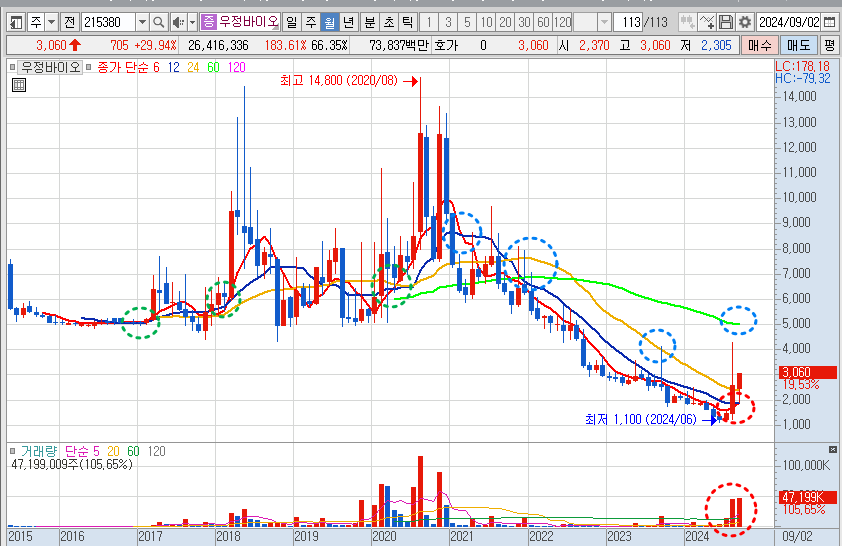This screenshot has height=546, width=842.
Task: Select the 10-minute interval button
Action: point(486,22)
